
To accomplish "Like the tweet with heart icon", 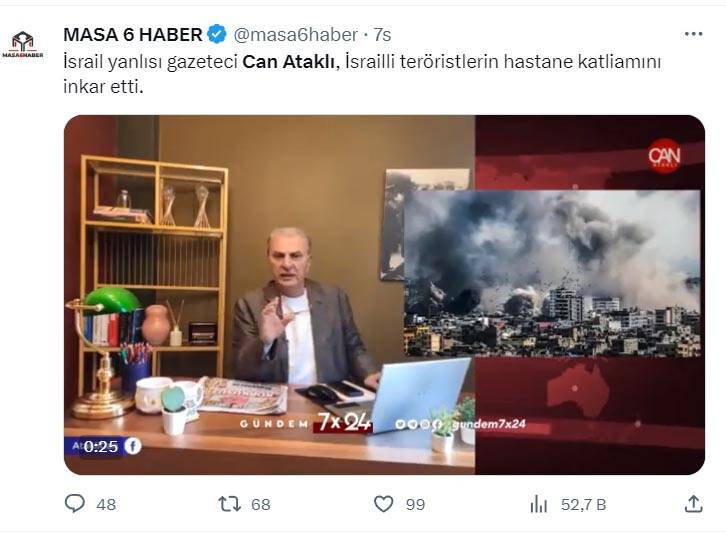I will [383, 504].
